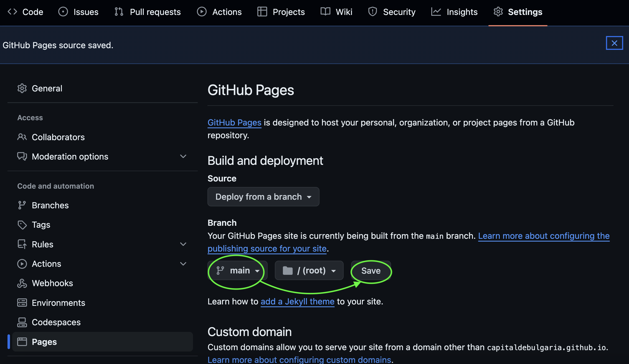This screenshot has width=629, height=364.
Task: Open the 'Deploy from a branch' source dropdown
Action: tap(263, 197)
